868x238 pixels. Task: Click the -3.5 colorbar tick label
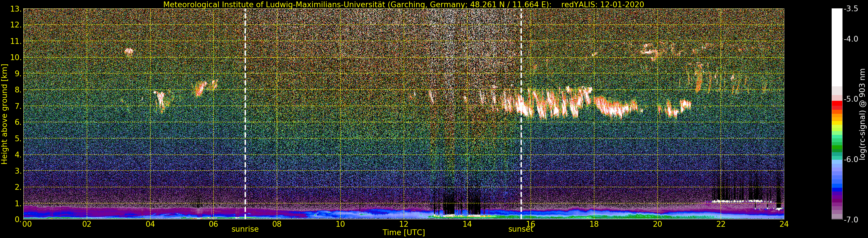pyautogui.click(x=850, y=9)
